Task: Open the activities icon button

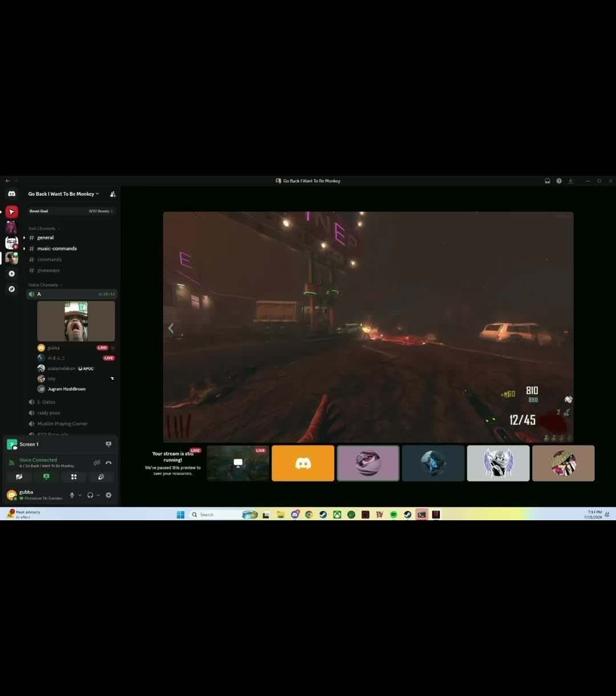Action: [x=74, y=477]
